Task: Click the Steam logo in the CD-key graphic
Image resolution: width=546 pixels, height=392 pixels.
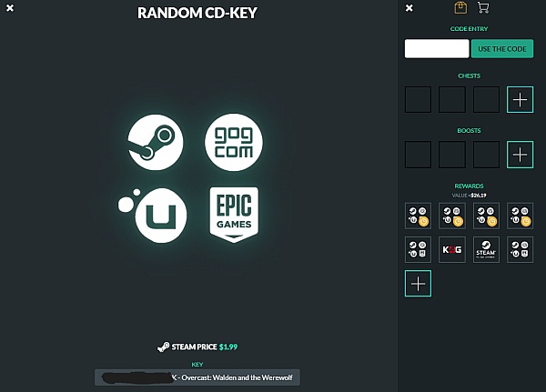Action: 156,143
